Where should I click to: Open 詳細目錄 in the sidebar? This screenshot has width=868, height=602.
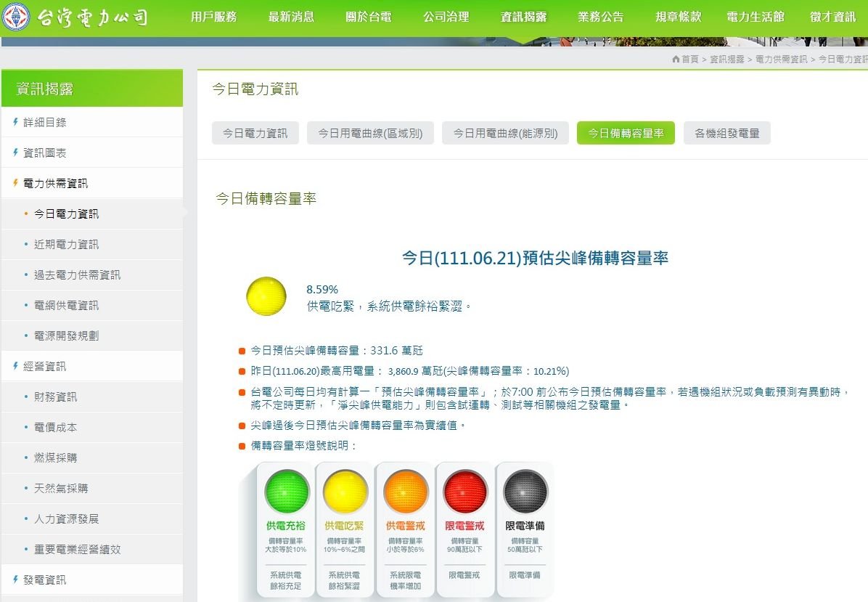92,123
